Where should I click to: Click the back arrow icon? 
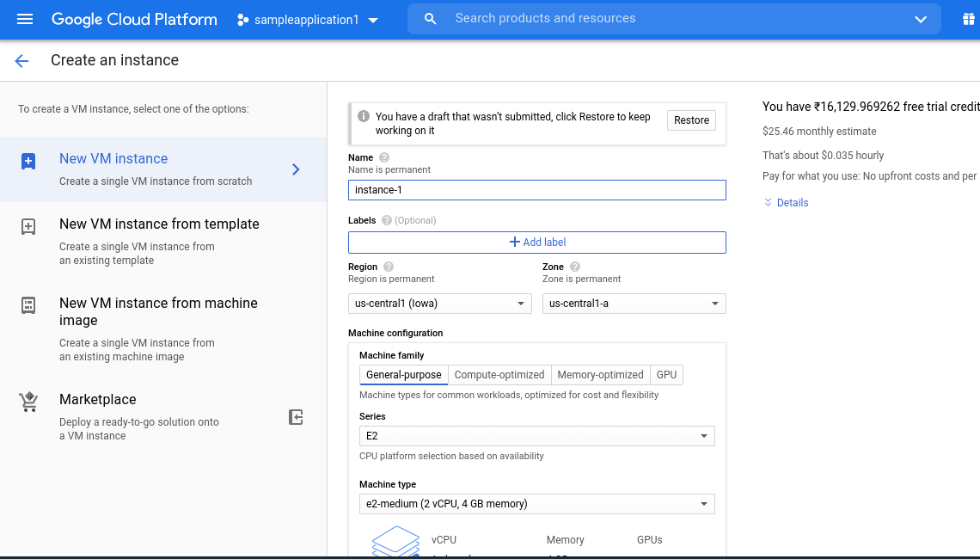[x=21, y=60]
